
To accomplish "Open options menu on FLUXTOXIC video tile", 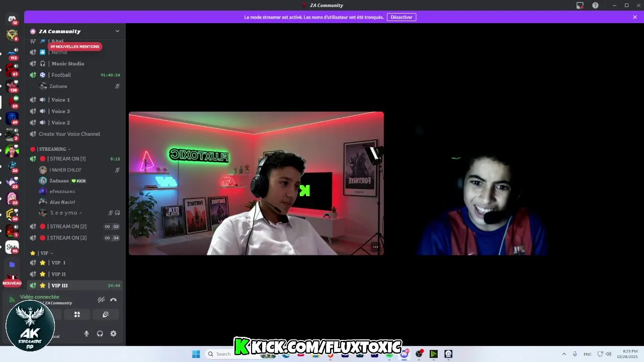I will click(375, 247).
